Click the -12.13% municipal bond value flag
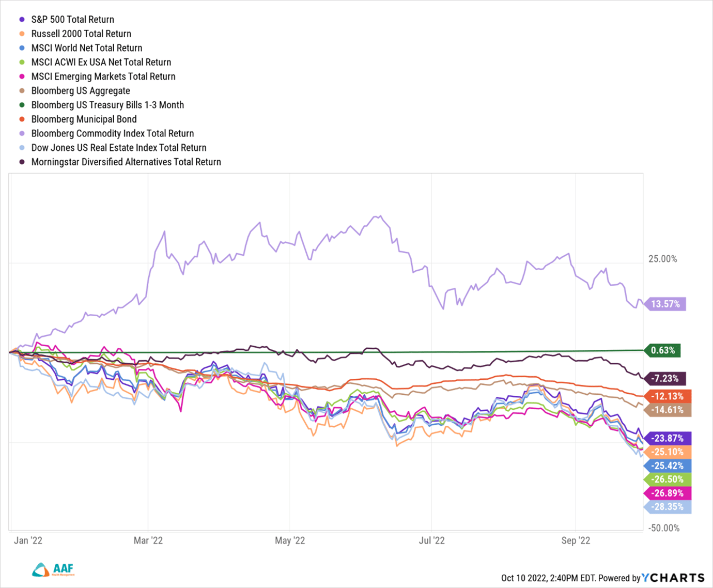 coord(667,396)
